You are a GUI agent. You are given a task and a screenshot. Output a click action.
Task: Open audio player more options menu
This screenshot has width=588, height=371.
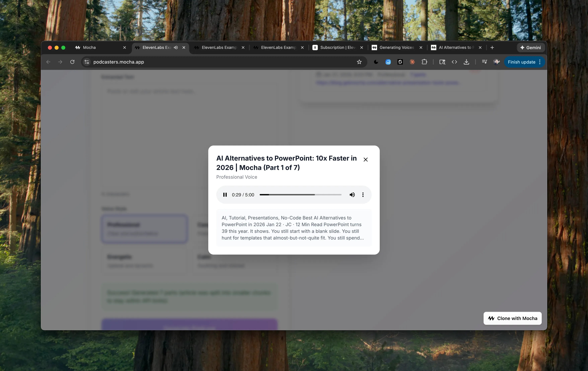(363, 195)
